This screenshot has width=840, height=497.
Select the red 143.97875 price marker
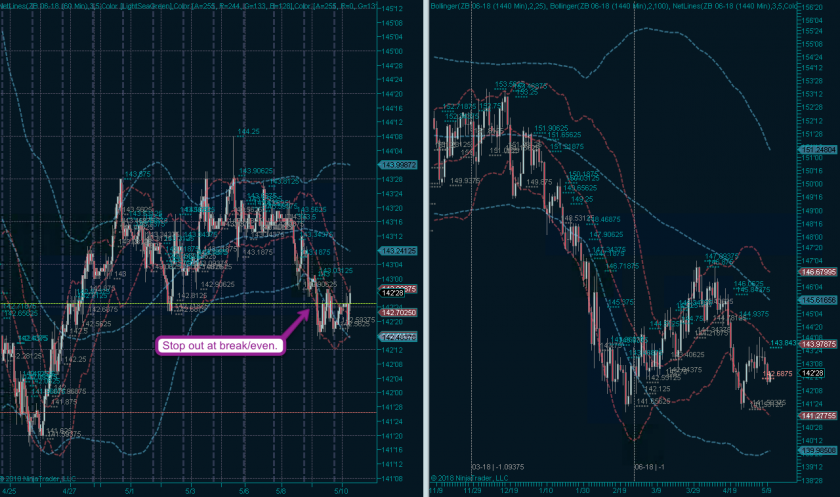point(818,344)
